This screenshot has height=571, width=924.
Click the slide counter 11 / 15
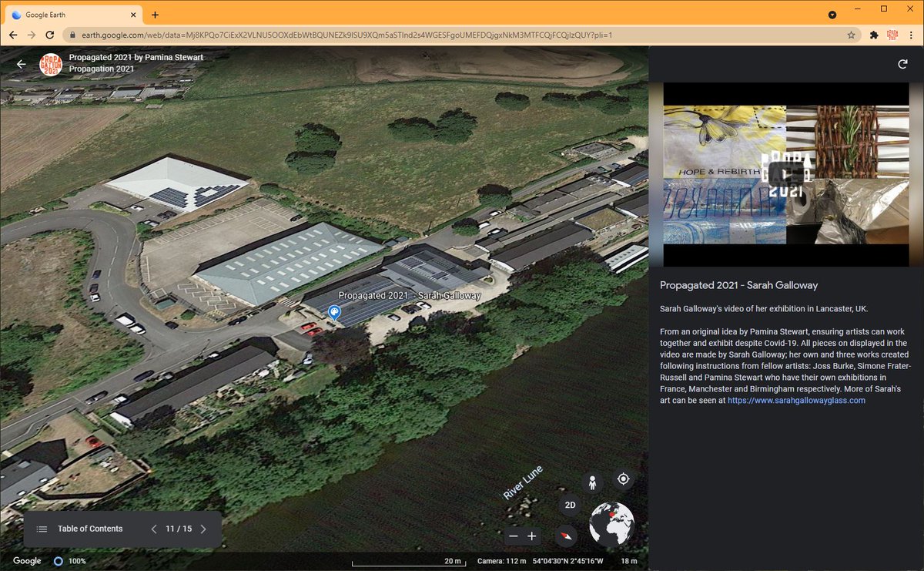179,529
